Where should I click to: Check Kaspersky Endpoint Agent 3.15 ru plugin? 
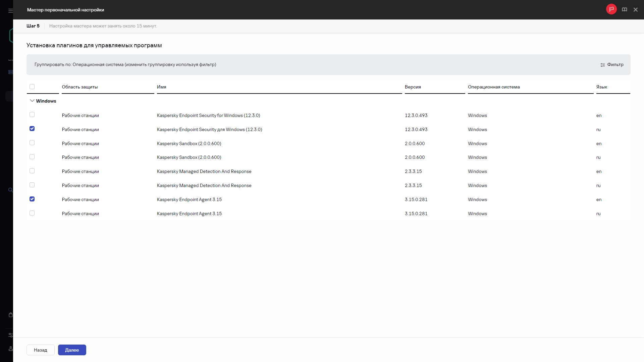[32, 213]
